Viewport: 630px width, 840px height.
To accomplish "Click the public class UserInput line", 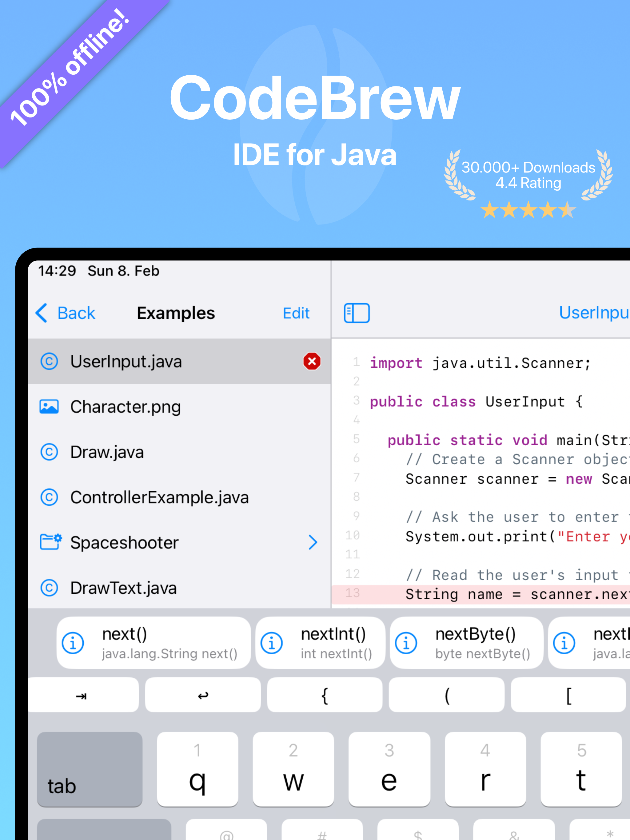I will (476, 402).
